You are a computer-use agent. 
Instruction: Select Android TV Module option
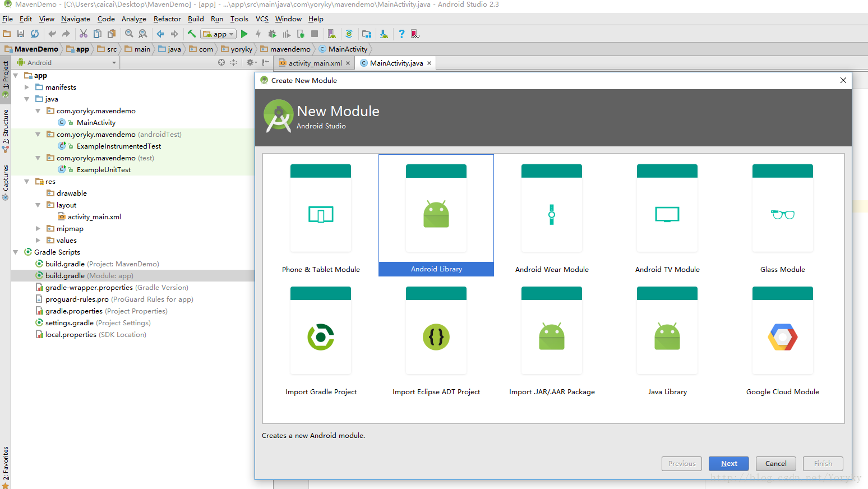click(x=667, y=215)
